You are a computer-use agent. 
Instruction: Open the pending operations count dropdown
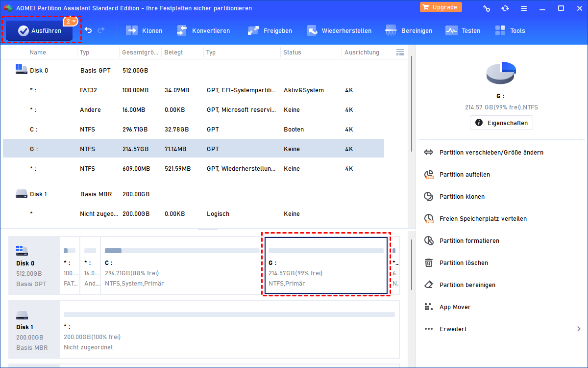click(71, 21)
